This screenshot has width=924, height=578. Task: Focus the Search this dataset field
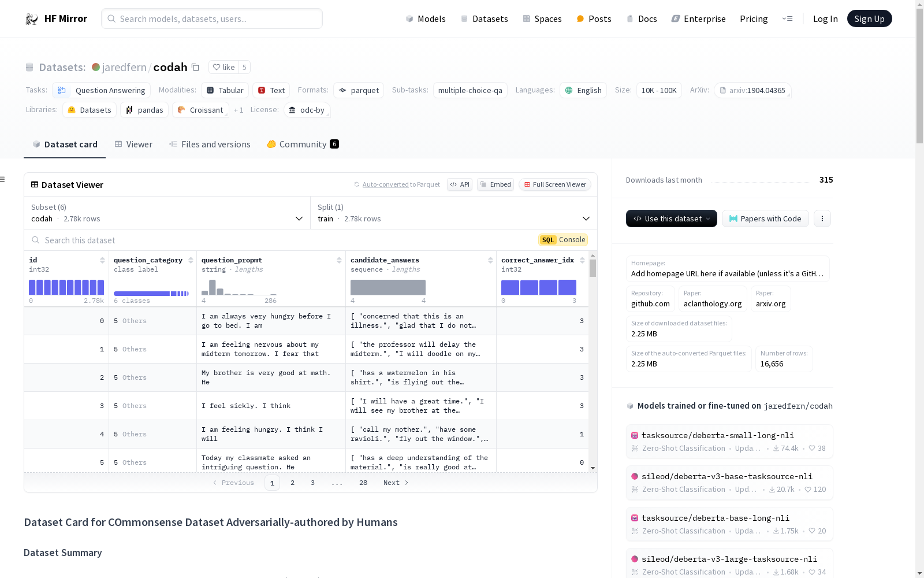pyautogui.click(x=283, y=240)
